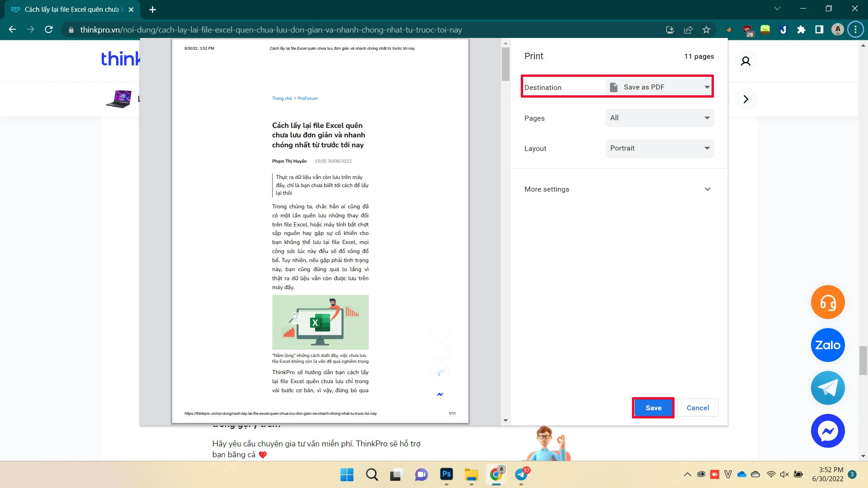Viewport: 868px width, 488px height.
Task: Expand More settings section
Action: point(619,189)
